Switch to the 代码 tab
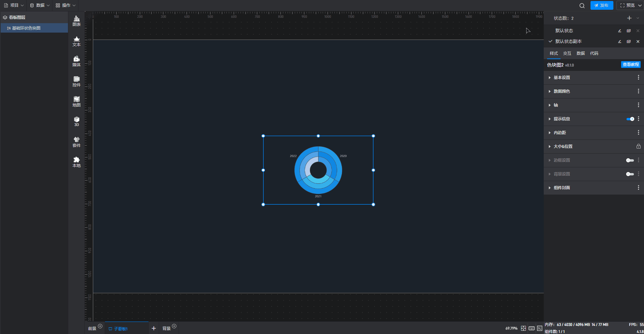This screenshot has height=334, width=644. coord(594,53)
